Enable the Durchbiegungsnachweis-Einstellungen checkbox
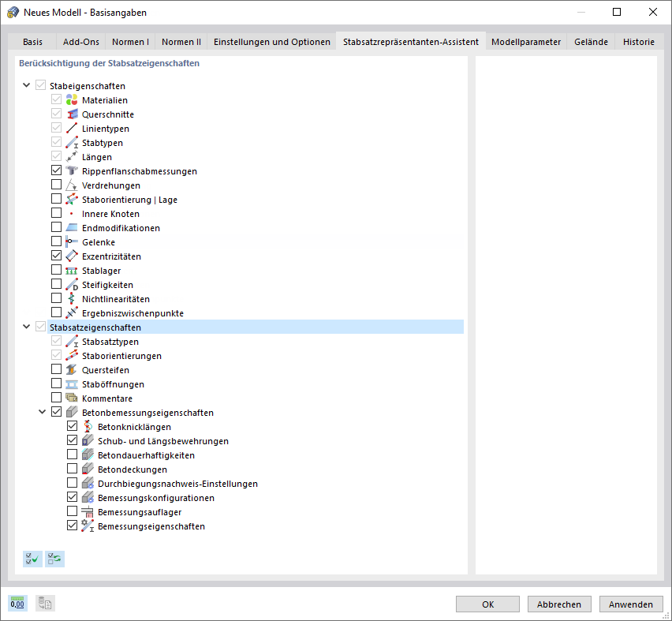Viewport: 672px width, 621px height. click(72, 483)
